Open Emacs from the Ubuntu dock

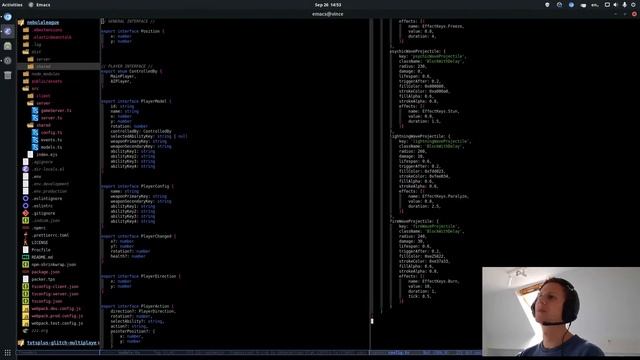[x=8, y=31]
